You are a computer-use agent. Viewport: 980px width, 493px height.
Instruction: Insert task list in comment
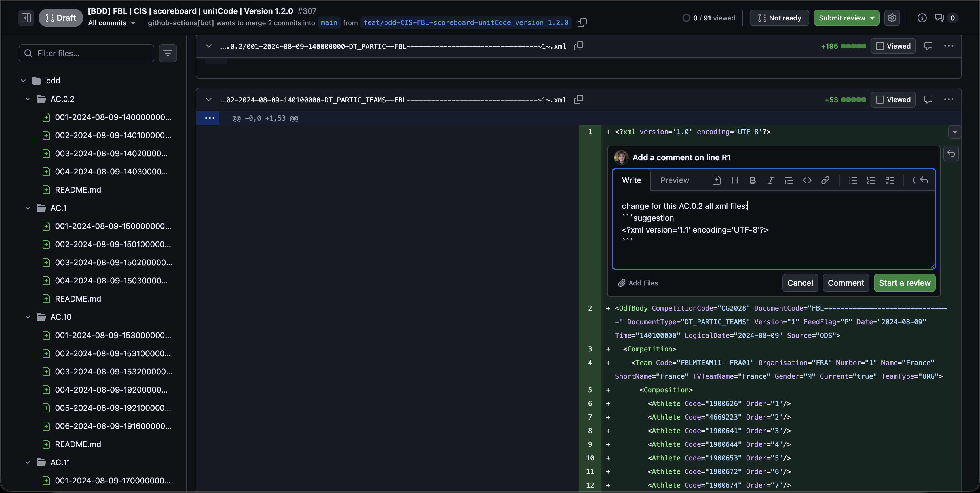(x=890, y=180)
